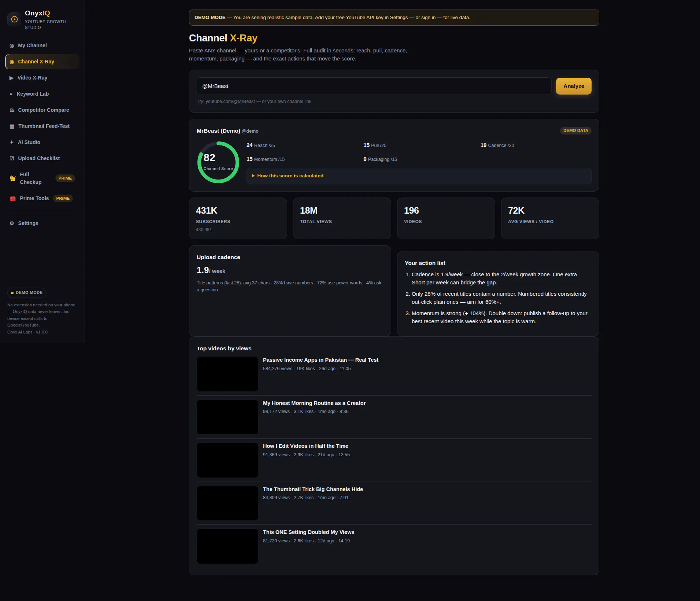Click the 72K Avg Views / Video card
The image size is (700, 601).
coord(550,218)
